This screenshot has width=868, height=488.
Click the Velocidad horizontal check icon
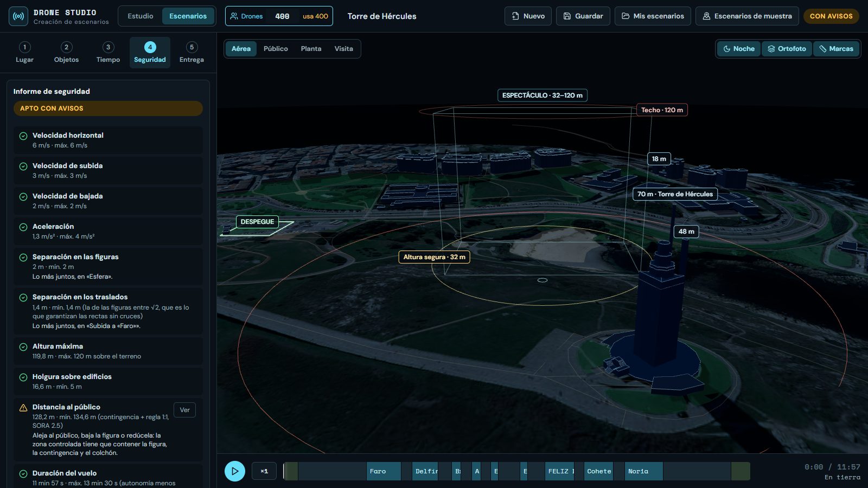pos(23,136)
